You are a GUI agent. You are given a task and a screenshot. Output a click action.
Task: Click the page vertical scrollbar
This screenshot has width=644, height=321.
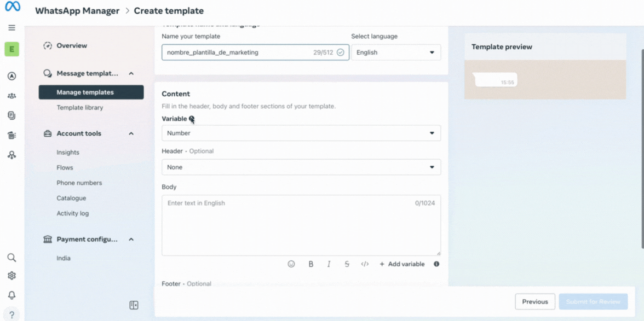click(x=642, y=148)
